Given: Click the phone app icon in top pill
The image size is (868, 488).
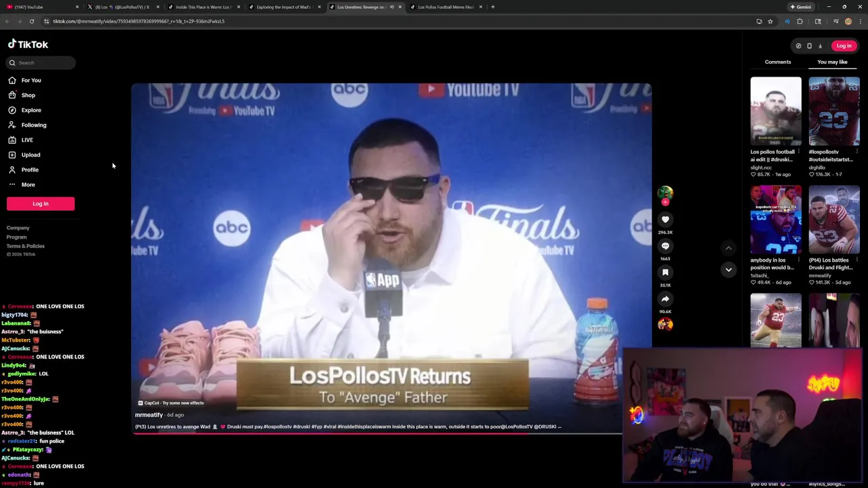Looking at the screenshot, I should [x=809, y=45].
